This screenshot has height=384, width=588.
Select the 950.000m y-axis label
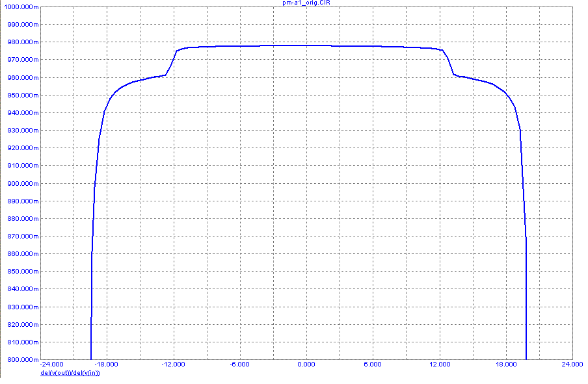click(23, 95)
